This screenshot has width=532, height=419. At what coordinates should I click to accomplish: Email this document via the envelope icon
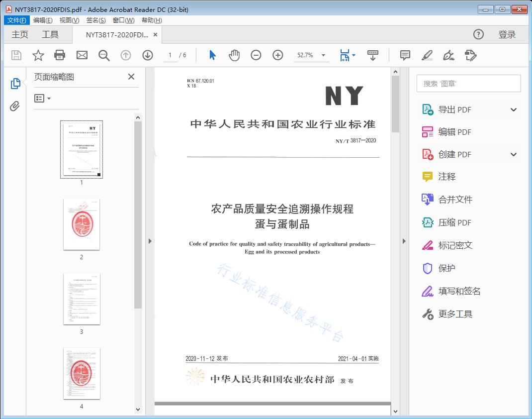82,55
